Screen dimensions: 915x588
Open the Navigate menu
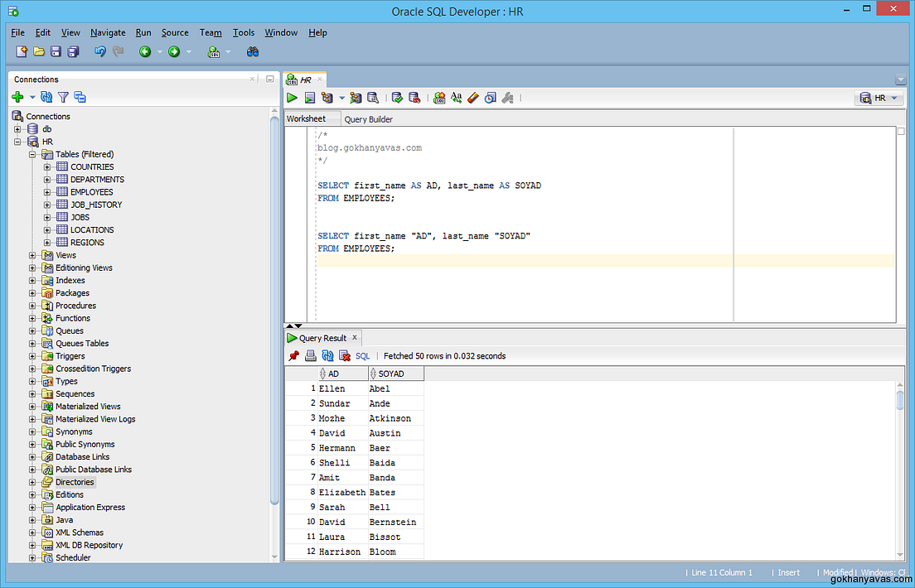pos(108,32)
